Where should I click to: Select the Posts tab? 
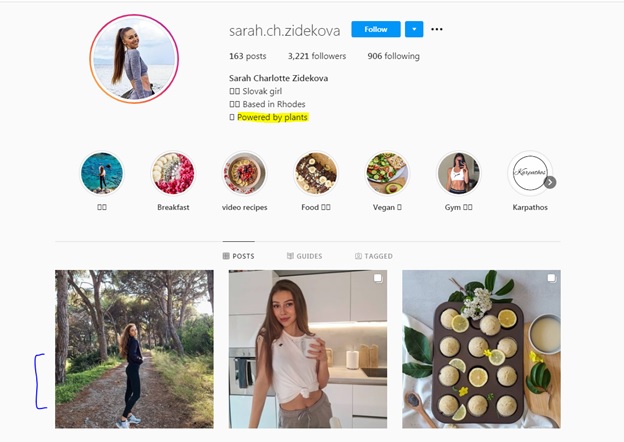pyautogui.click(x=238, y=256)
